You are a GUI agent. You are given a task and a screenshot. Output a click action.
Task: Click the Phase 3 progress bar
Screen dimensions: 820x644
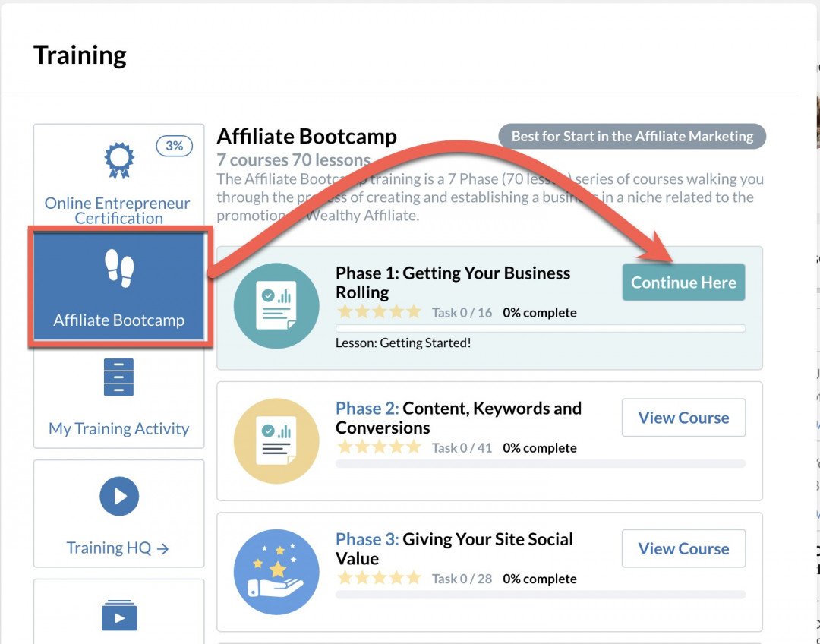coord(541,595)
